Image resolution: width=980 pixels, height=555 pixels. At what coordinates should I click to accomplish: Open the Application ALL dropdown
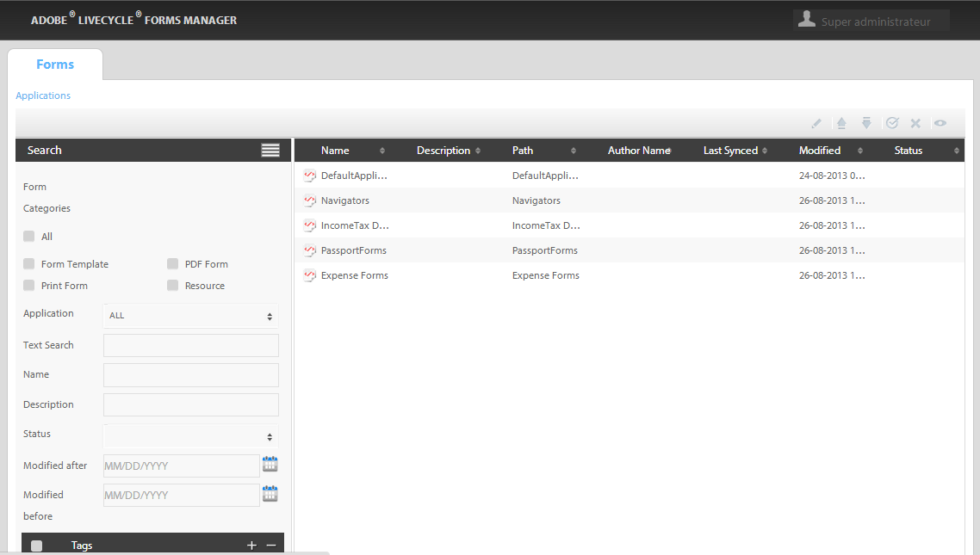tap(190, 316)
